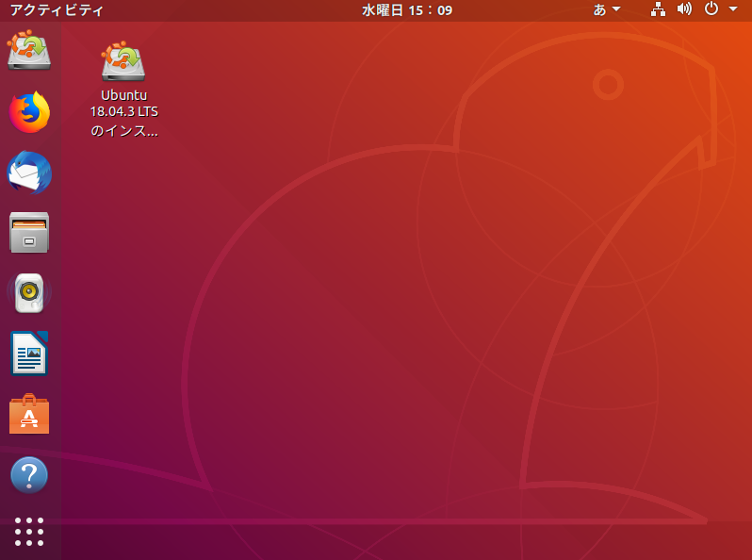The width and height of the screenshot is (752, 560).
Task: Open Thunderbird mail client
Action: click(x=29, y=173)
